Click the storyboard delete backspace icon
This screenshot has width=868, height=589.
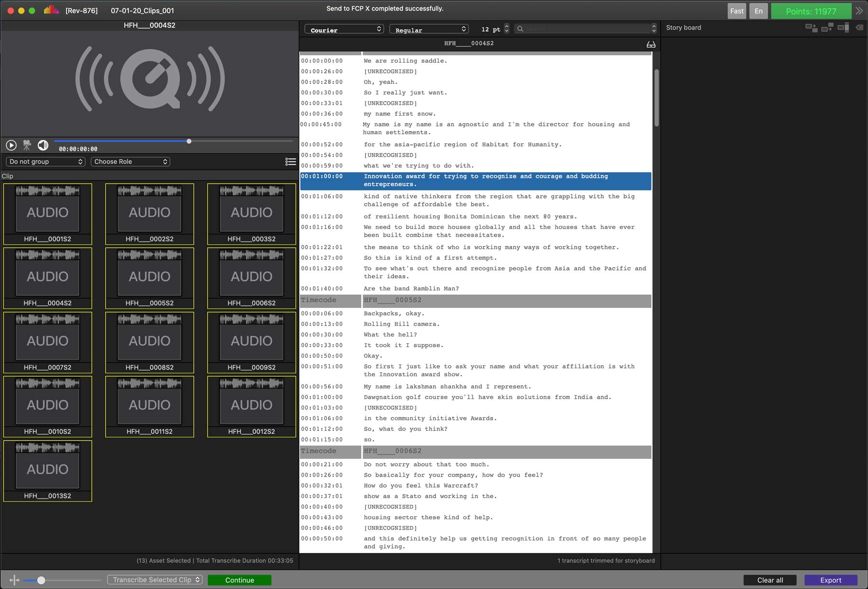pos(859,27)
